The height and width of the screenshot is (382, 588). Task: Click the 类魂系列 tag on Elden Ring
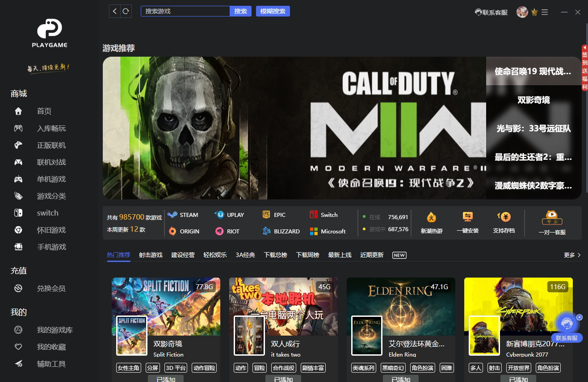point(364,368)
